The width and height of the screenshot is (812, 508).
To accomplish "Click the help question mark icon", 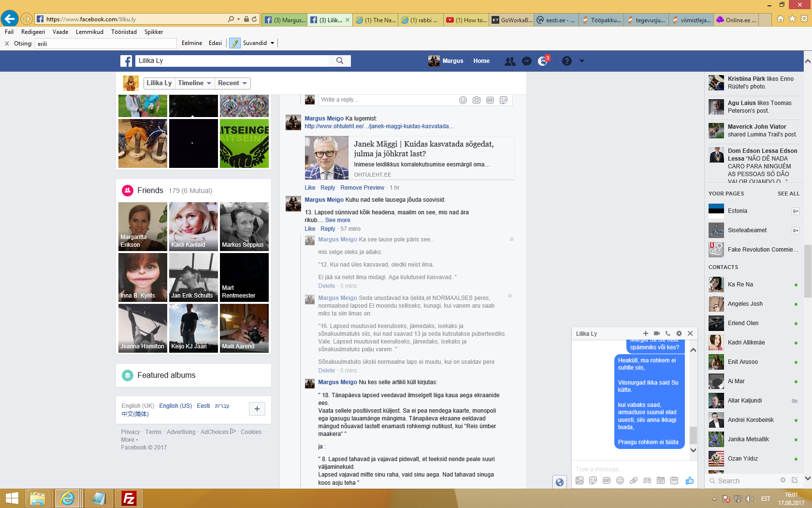I will pos(567,61).
